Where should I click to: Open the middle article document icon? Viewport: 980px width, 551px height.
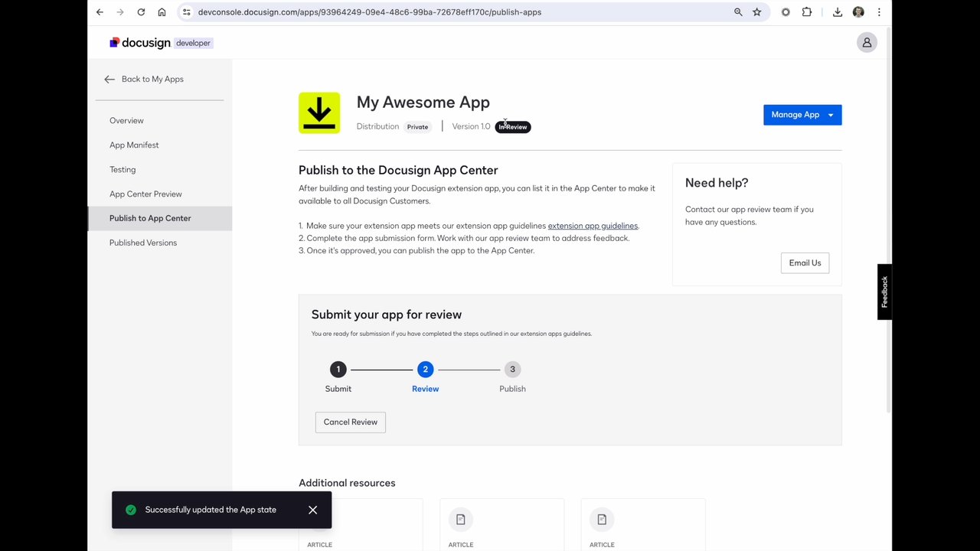pyautogui.click(x=461, y=520)
